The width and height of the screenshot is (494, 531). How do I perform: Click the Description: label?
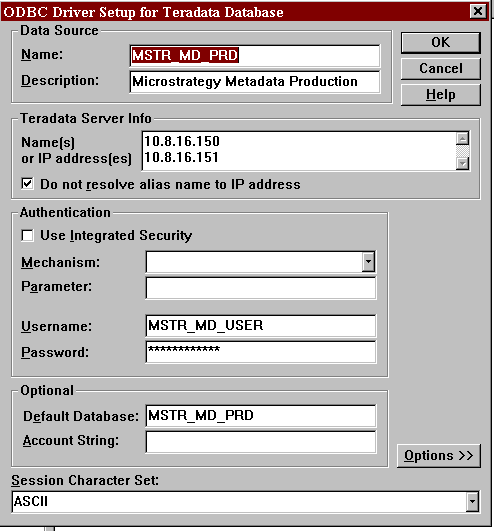pyautogui.click(x=60, y=81)
